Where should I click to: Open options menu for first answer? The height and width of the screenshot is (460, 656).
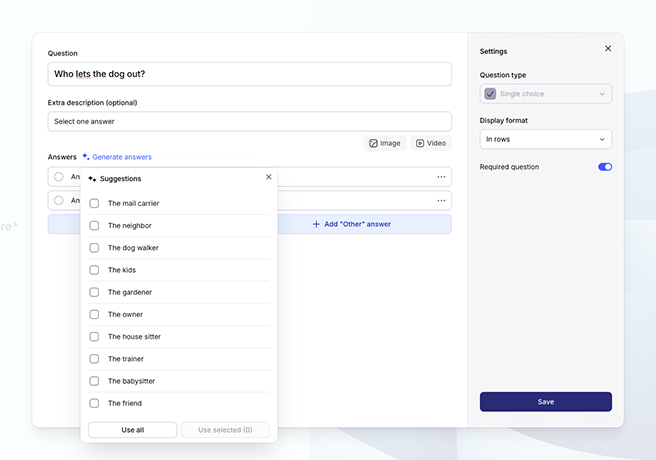tap(441, 177)
